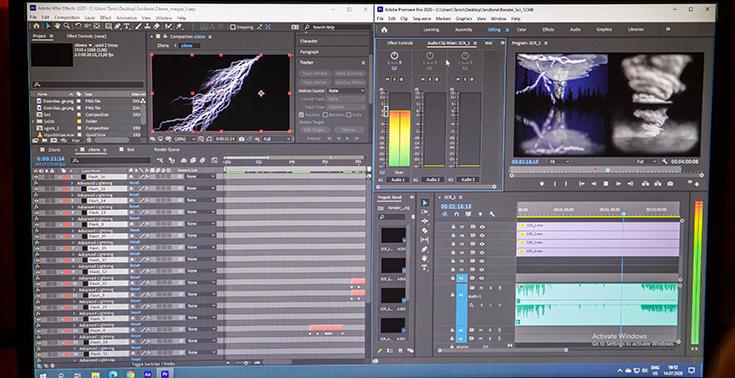The height and width of the screenshot is (378, 735).
Task: Open composition viewer resolution Full dropdown
Action: pyautogui.click(x=277, y=139)
